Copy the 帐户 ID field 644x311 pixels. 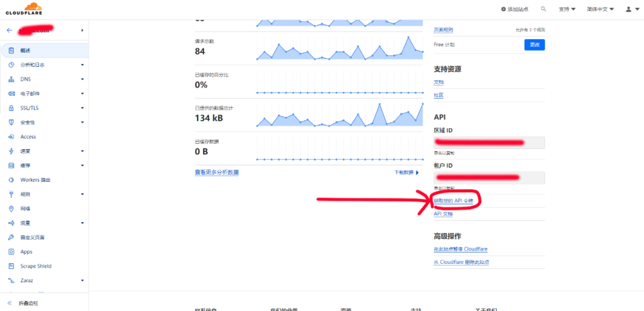click(x=489, y=178)
